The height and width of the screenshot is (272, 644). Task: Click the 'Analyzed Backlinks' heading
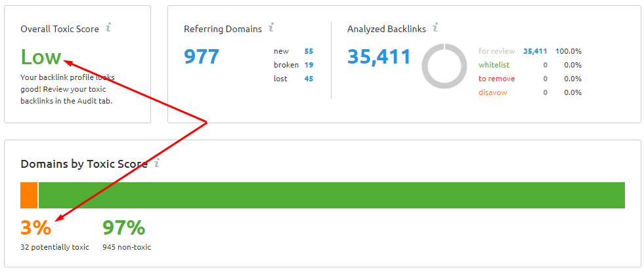387,29
